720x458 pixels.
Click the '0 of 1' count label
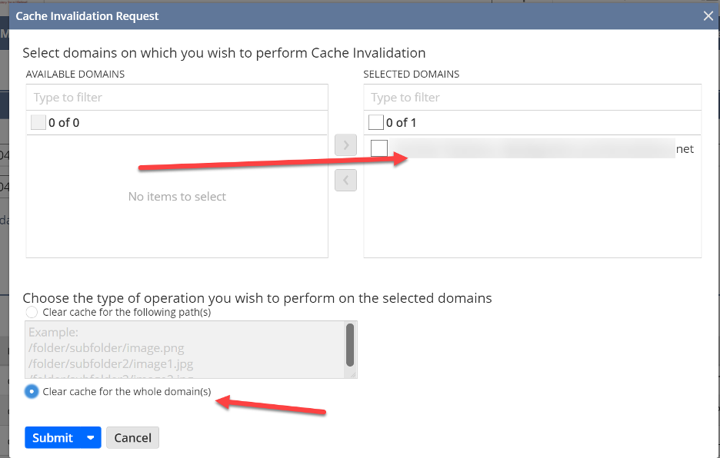pyautogui.click(x=401, y=123)
